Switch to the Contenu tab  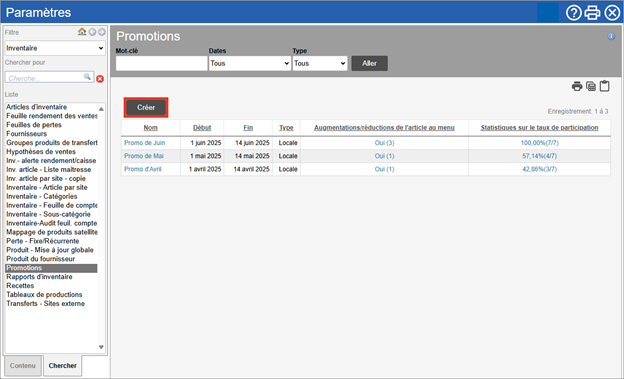pos(23,365)
